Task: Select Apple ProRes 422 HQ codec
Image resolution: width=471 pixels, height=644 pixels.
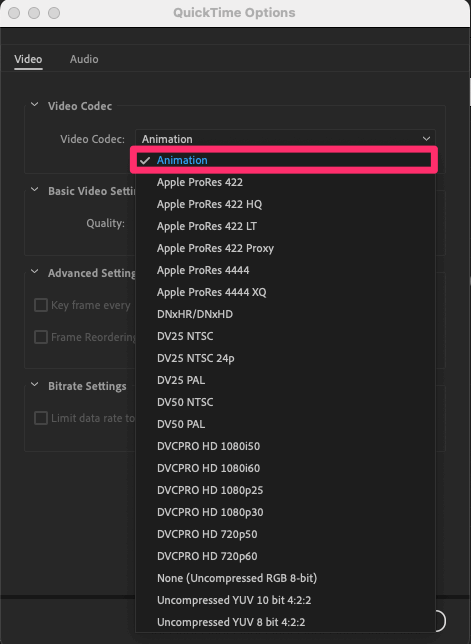Action: tap(285, 204)
